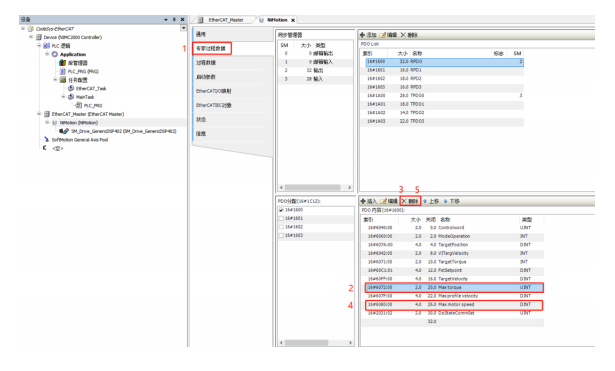Move PDO entry up with 上移
Viewport: 615px width, 371px height.
click(431, 201)
